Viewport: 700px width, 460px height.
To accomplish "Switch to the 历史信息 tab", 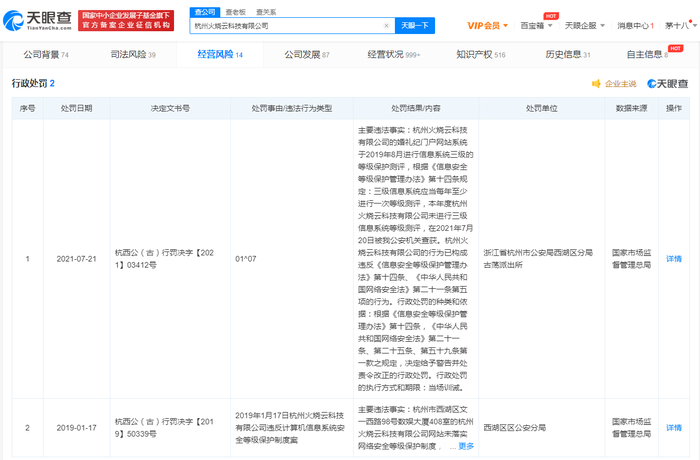I will (568, 54).
